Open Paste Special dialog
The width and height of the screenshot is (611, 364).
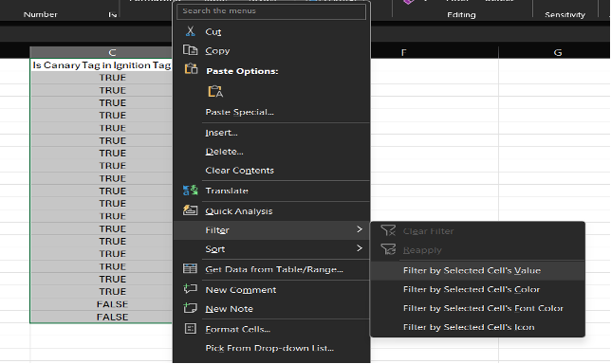click(239, 112)
